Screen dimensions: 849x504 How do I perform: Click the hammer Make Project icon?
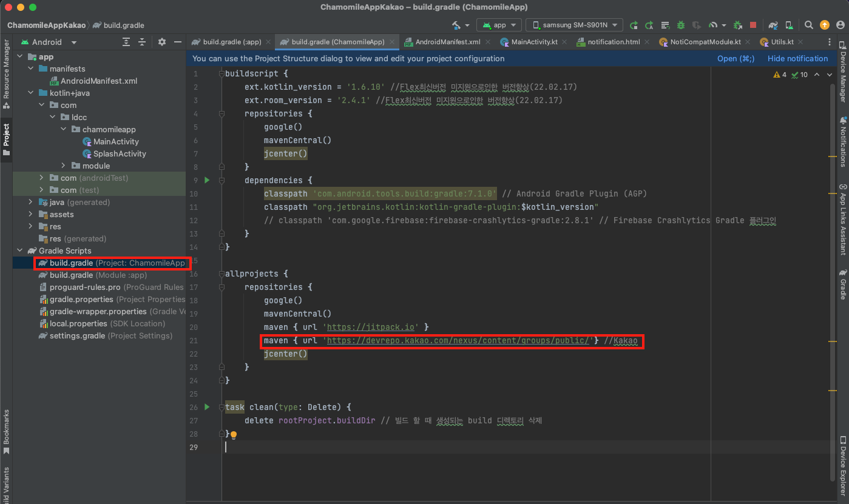(x=456, y=25)
